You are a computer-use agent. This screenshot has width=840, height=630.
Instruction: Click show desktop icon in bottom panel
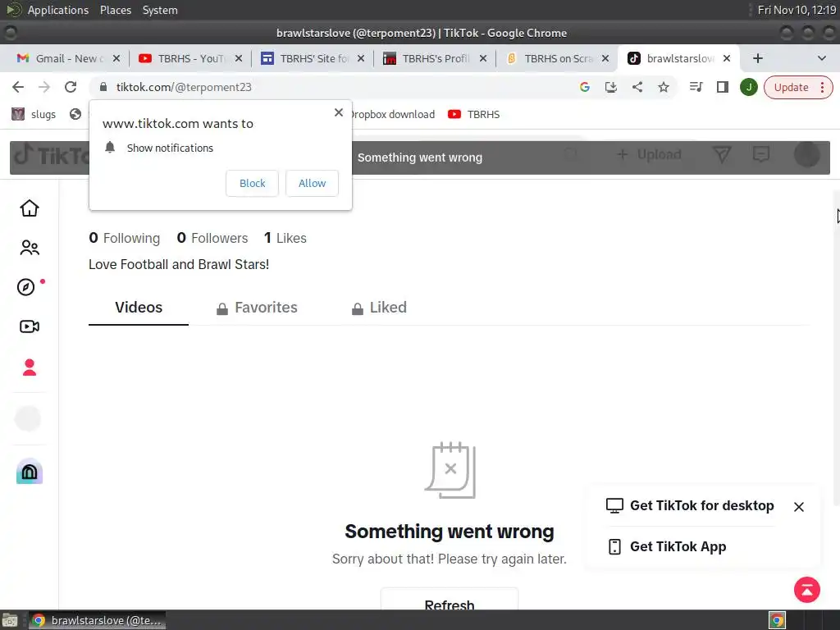click(x=10, y=620)
